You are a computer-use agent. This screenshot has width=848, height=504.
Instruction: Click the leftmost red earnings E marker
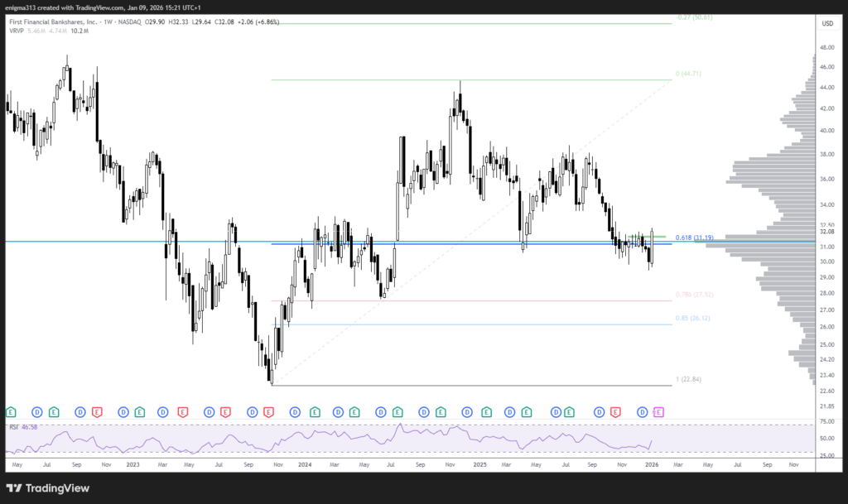tap(97, 411)
